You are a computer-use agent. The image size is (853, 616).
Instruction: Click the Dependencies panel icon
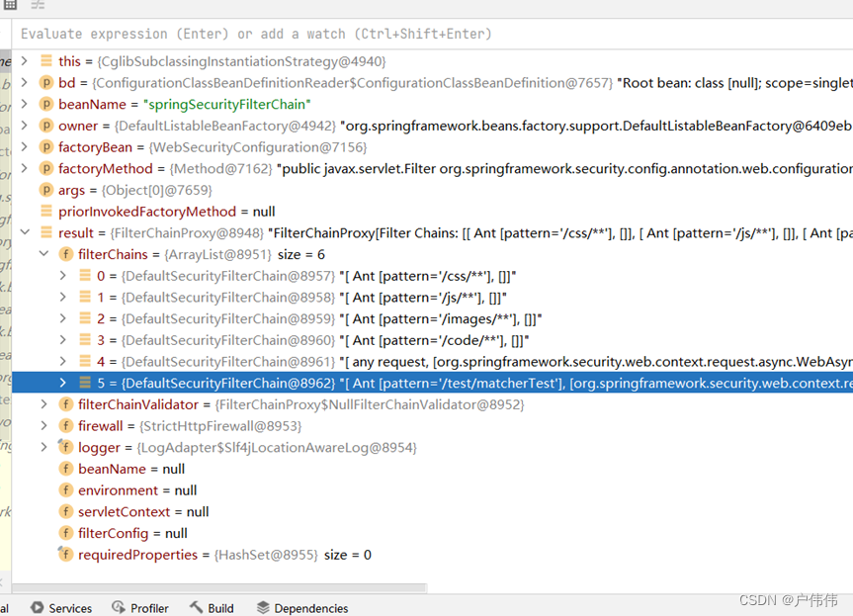click(261, 608)
